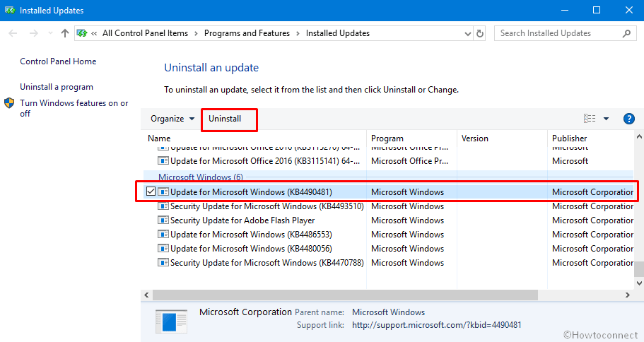This screenshot has height=342, width=644.
Task: Click Microsoft Office Pr... cell of KB3115141
Action: (409, 161)
